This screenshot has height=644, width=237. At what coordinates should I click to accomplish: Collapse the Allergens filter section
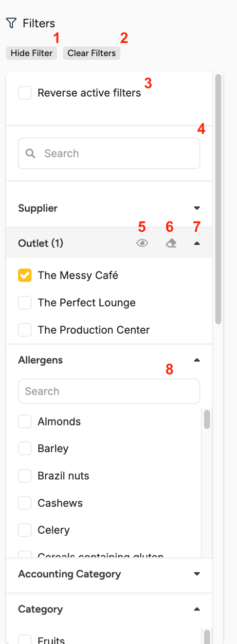197,360
